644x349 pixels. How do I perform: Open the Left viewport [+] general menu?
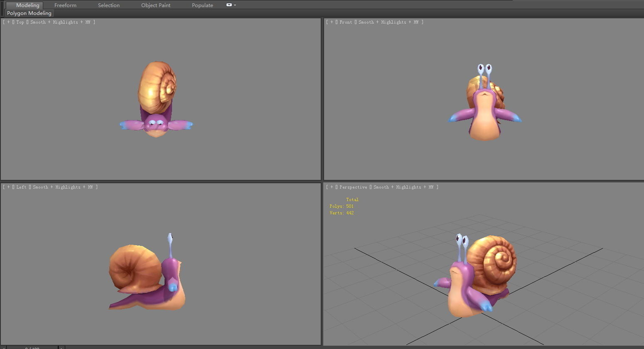coord(8,187)
